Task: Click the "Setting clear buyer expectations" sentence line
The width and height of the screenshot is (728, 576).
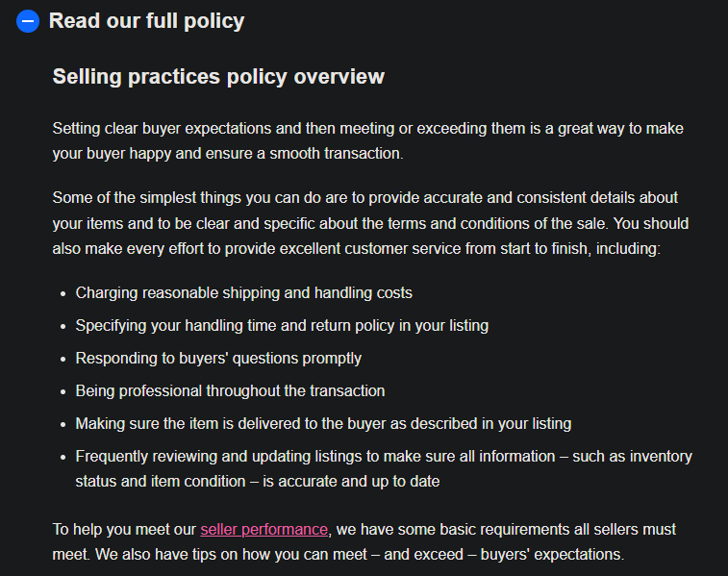Action: (367, 129)
